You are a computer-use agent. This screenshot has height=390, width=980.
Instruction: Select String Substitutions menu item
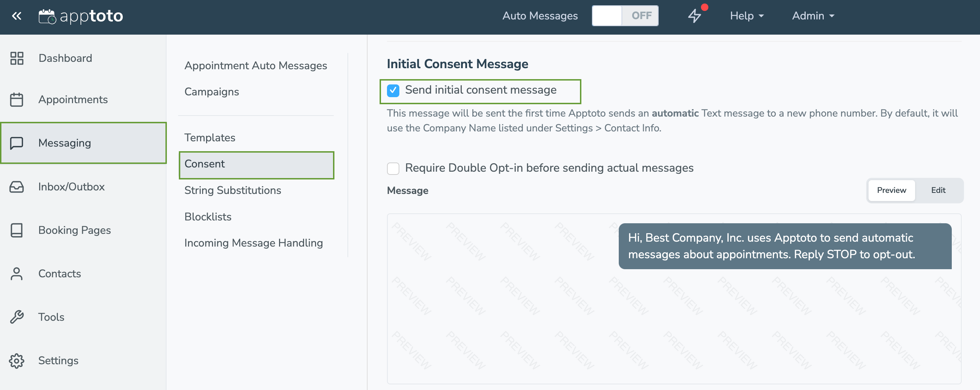233,190
